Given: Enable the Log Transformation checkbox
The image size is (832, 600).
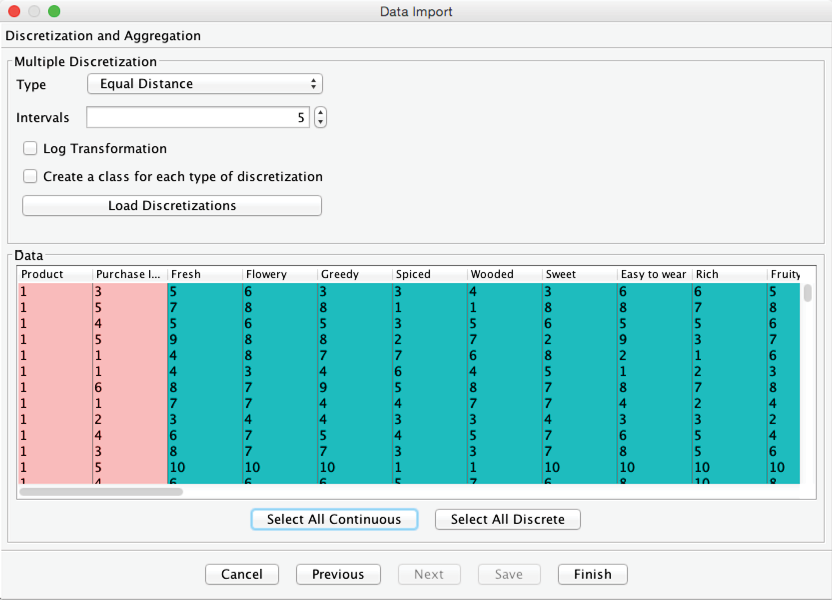Looking at the screenshot, I should pyautogui.click(x=31, y=149).
